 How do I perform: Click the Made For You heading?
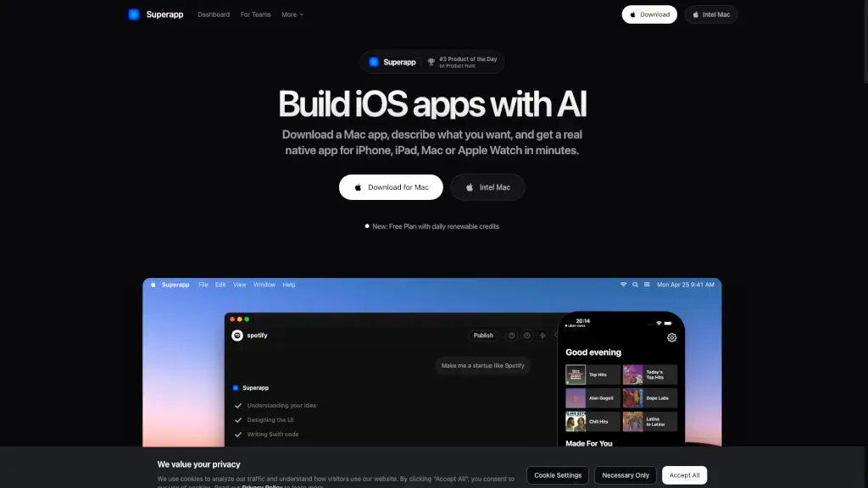click(588, 443)
